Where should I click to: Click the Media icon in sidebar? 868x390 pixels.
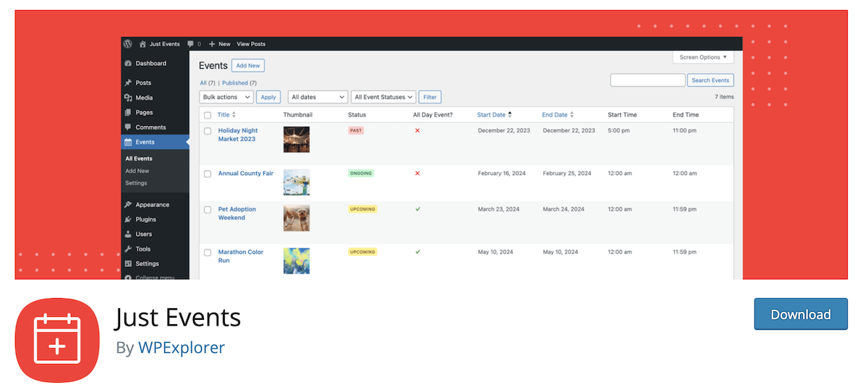click(x=128, y=98)
